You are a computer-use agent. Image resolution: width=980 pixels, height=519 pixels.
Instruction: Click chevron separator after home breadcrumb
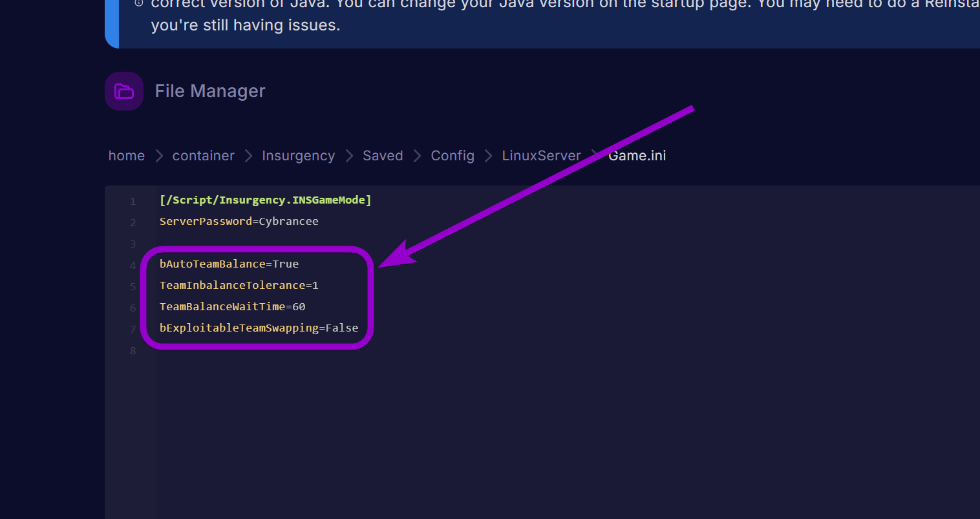pyautogui.click(x=159, y=156)
